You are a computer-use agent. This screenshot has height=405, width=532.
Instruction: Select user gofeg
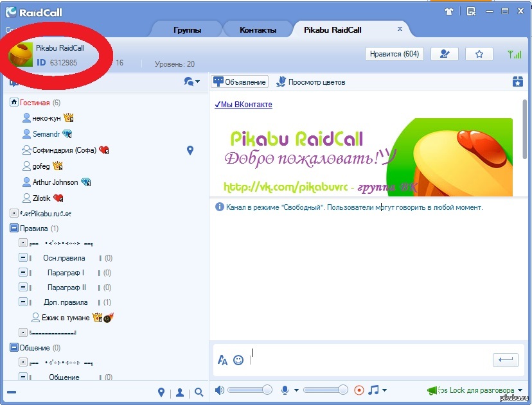click(x=41, y=166)
